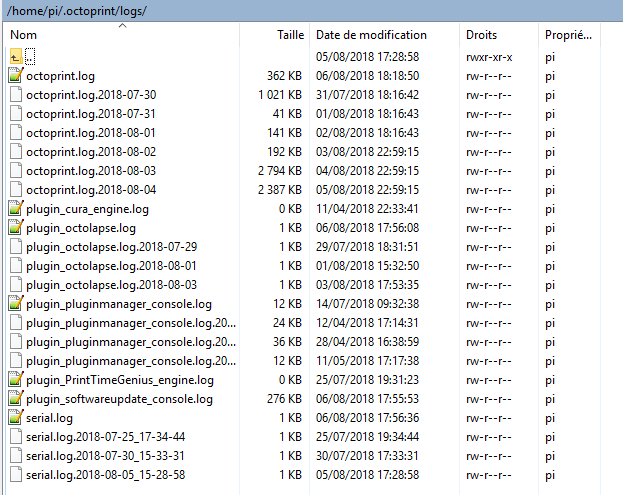Click the date 25/07/2018 19:31:23
The width and height of the screenshot is (623, 495).
pyautogui.click(x=367, y=380)
